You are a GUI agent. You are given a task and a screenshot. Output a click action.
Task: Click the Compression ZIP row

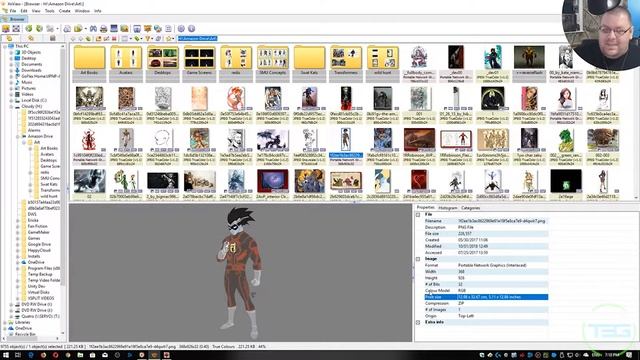tap(486, 303)
